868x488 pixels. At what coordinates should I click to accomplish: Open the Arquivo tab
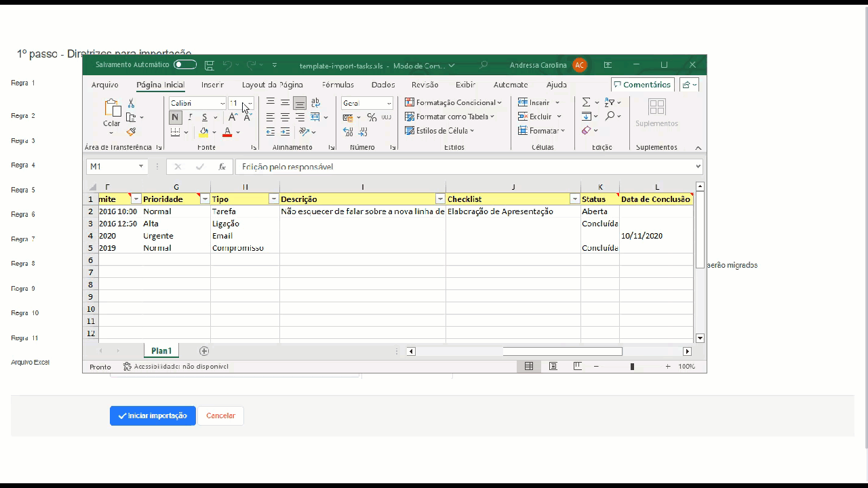(x=104, y=85)
